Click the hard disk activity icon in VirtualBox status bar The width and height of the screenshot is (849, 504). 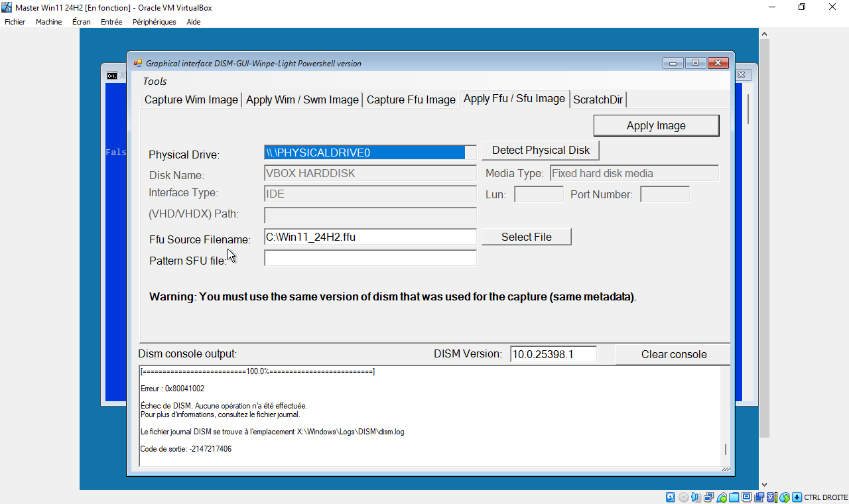pyautogui.click(x=670, y=497)
